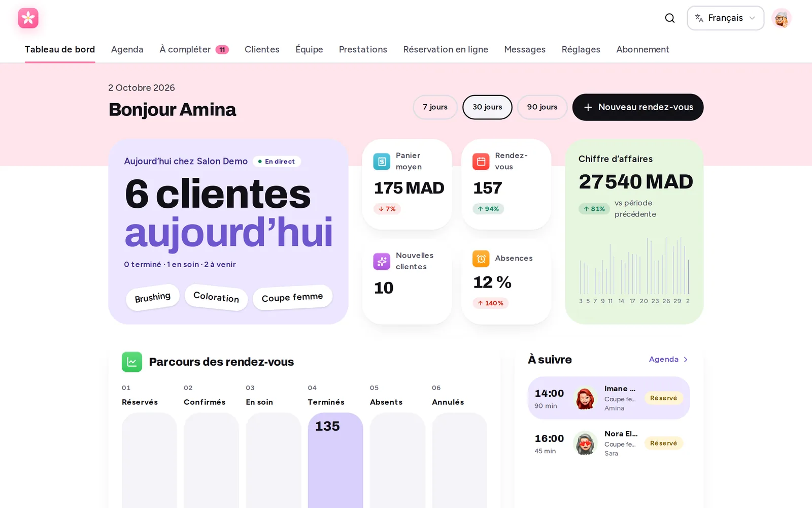The image size is (812, 508).
Task: Expand Agenda link chevron in À suivre
Action: click(686, 360)
